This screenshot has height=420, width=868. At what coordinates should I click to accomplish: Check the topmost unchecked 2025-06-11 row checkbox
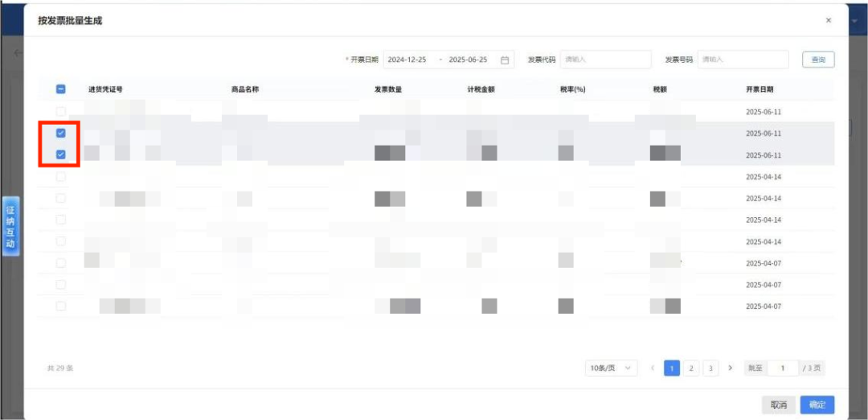click(x=60, y=111)
